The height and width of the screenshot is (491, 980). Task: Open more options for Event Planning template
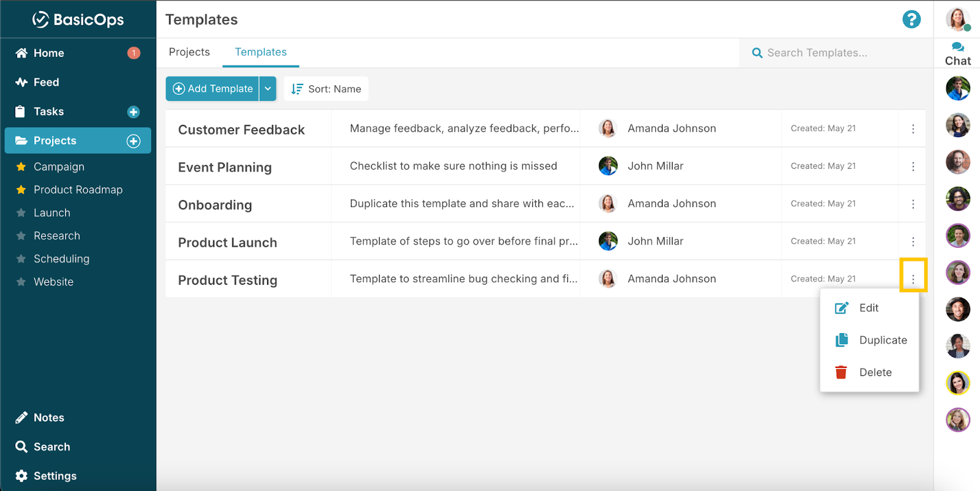point(913,167)
